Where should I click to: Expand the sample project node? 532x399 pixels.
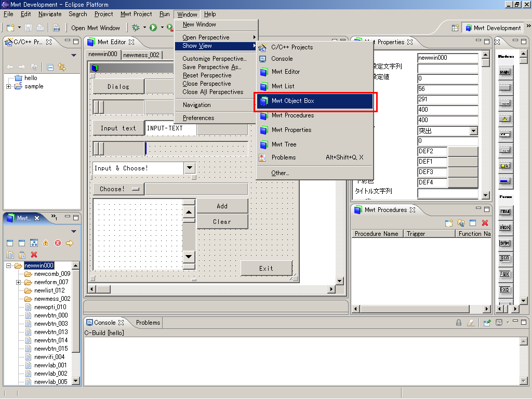pyautogui.click(x=8, y=87)
